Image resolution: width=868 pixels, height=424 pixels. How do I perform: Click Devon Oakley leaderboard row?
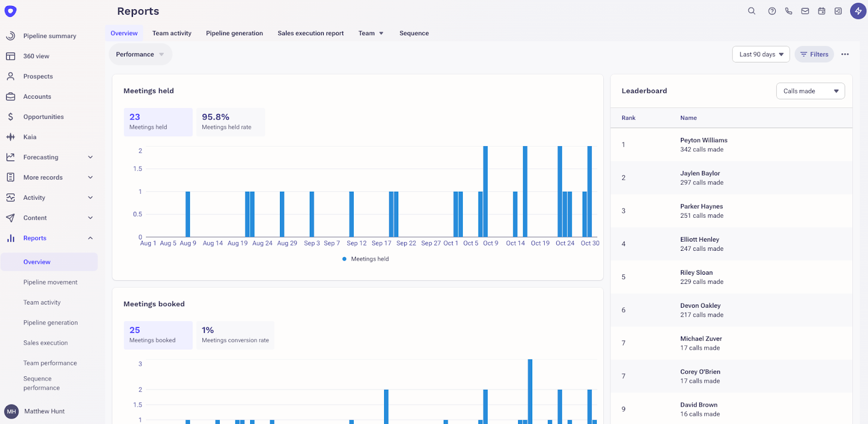point(731,310)
